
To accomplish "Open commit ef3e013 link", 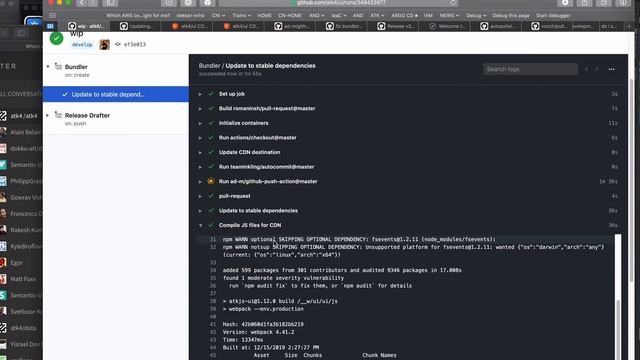I will (135, 44).
